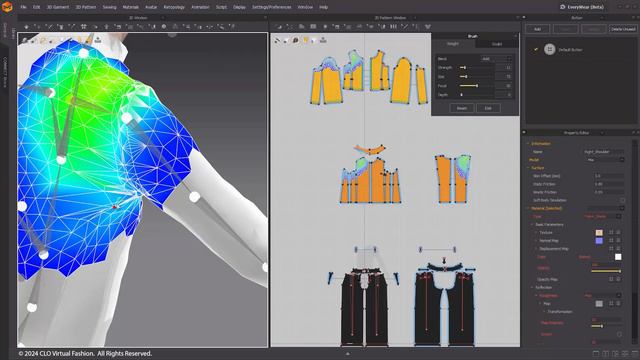Select the Default Button thumbnail
The height and width of the screenshot is (360, 640).
point(550,49)
